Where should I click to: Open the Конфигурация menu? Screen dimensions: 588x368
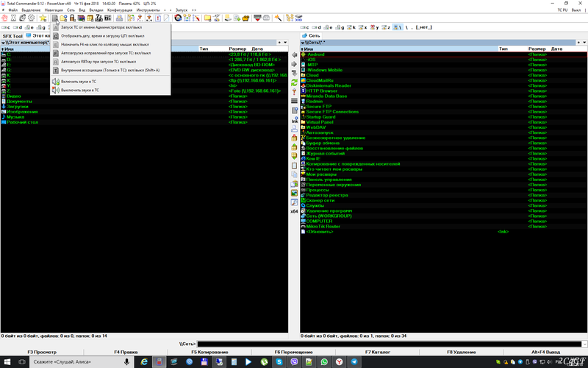[120, 10]
